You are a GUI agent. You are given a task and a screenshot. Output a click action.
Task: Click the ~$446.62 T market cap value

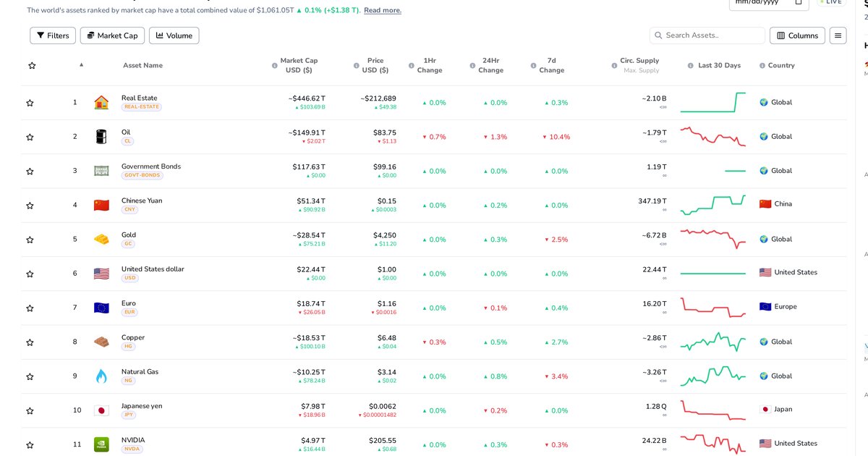coord(307,98)
